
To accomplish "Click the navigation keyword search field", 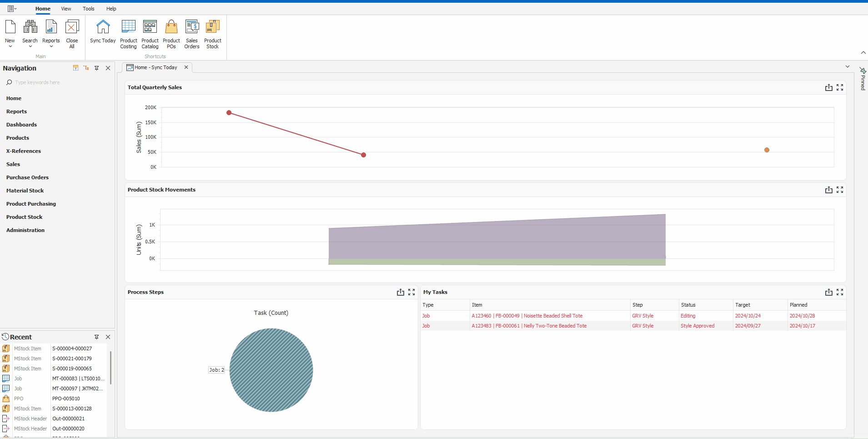I will point(57,82).
